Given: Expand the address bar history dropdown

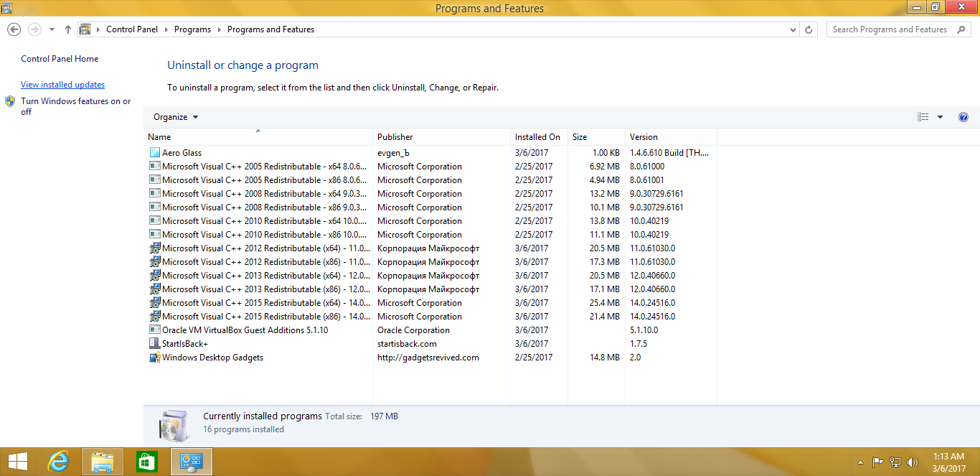Looking at the screenshot, I should pos(793,29).
